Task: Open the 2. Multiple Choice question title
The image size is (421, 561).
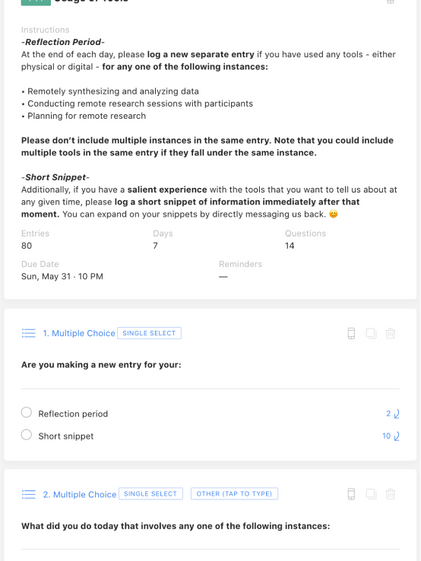Action: [x=80, y=494]
